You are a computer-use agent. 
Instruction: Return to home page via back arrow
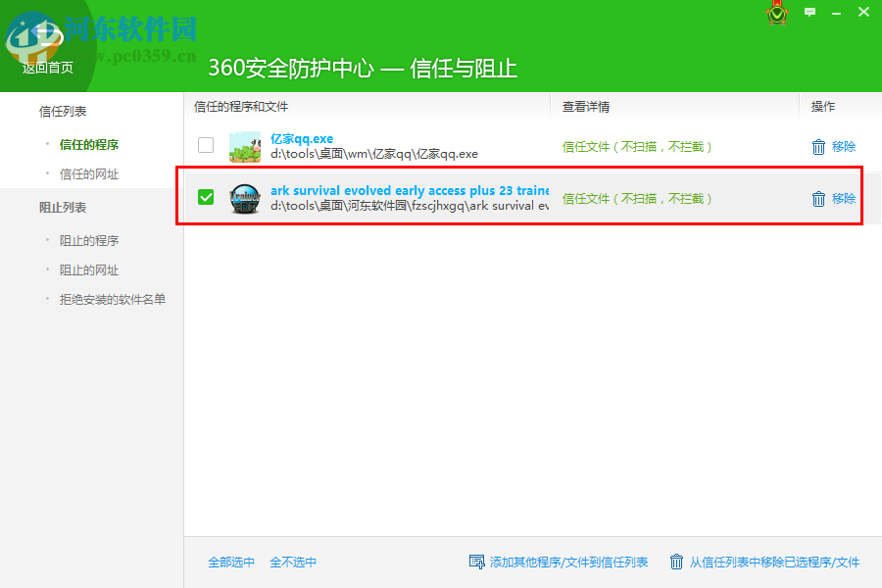(x=47, y=37)
